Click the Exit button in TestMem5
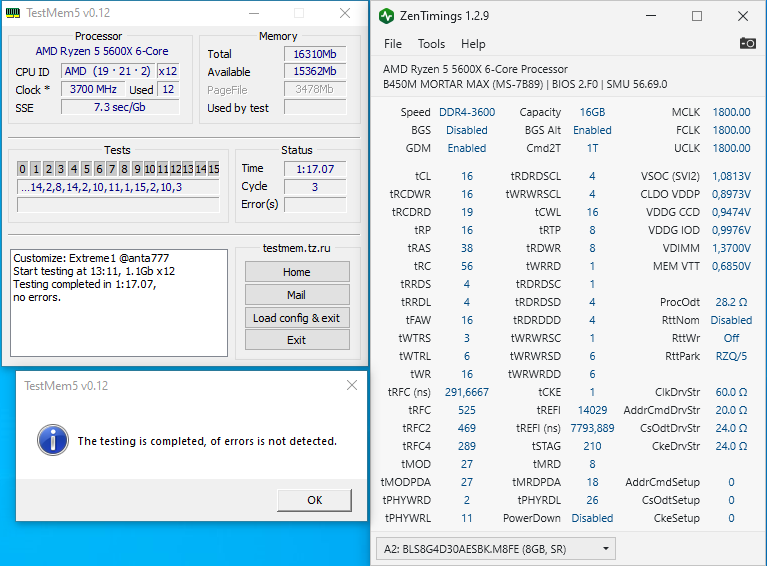Screen dimensions: 767x566 tap(297, 340)
